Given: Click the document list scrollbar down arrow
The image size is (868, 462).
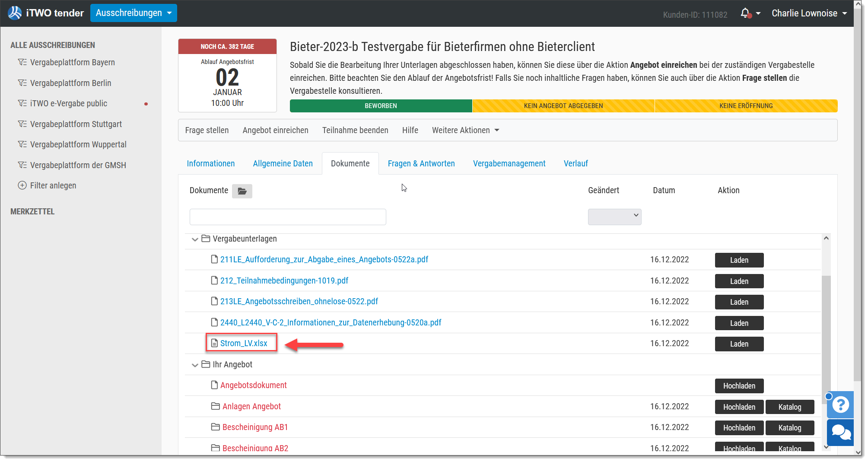Looking at the screenshot, I should point(826,447).
